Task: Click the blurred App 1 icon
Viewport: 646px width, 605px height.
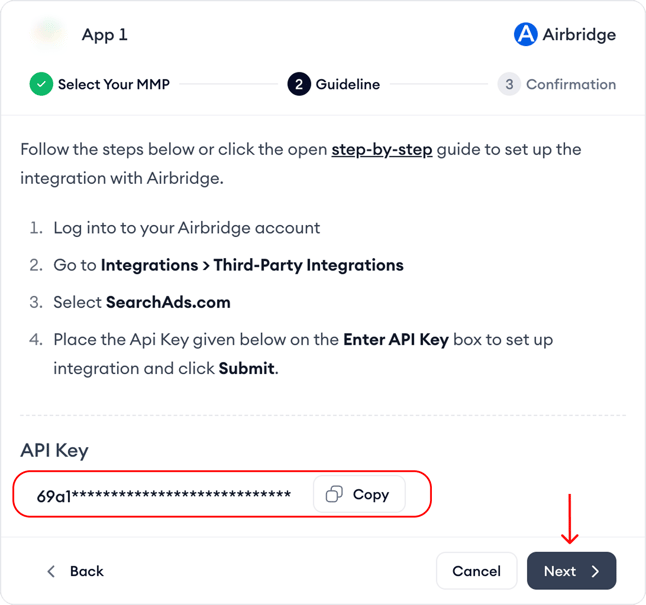Action: click(x=45, y=35)
